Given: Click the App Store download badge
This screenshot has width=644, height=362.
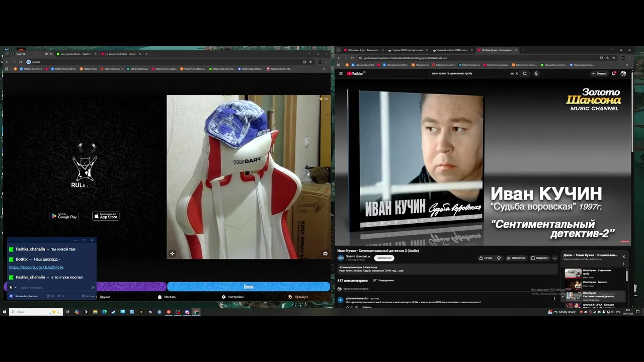Looking at the screenshot, I should (106, 216).
